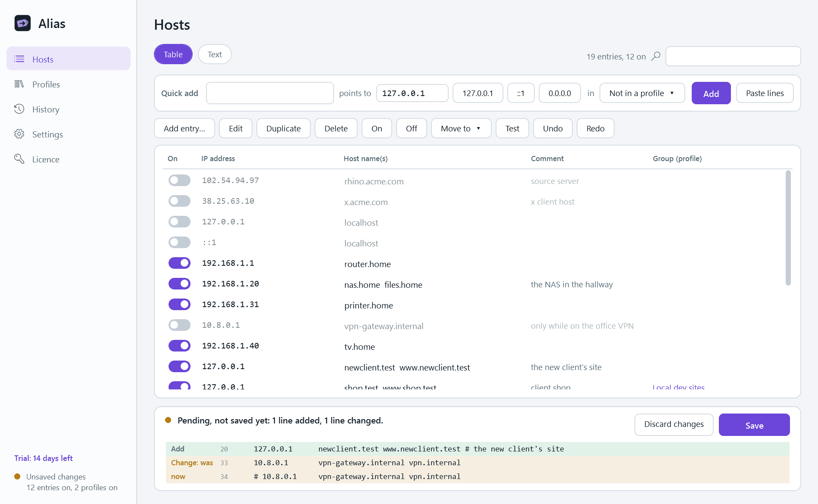Focus the Quick add hostname field

point(270,93)
